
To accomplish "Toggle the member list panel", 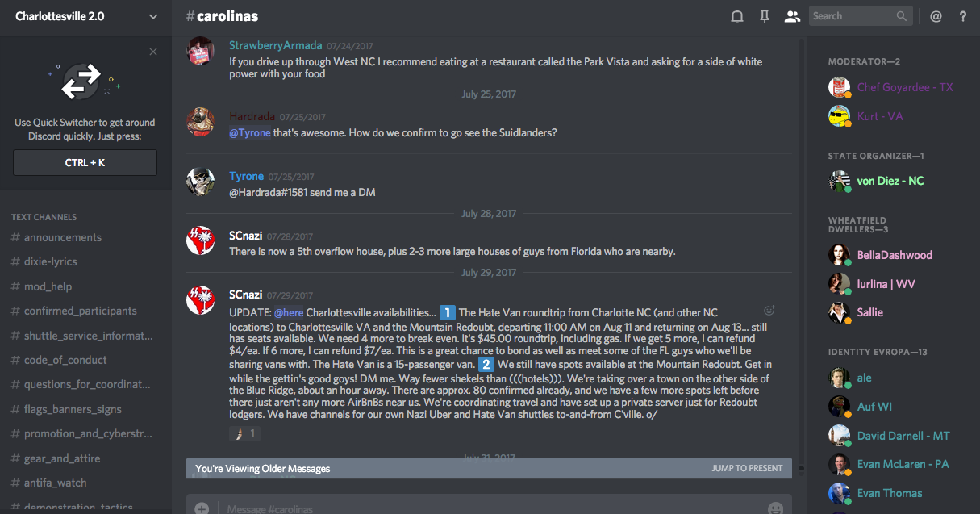I will click(792, 16).
